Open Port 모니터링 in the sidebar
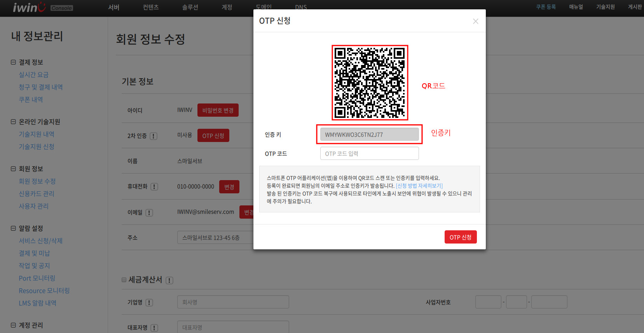644x333 pixels. tap(37, 278)
